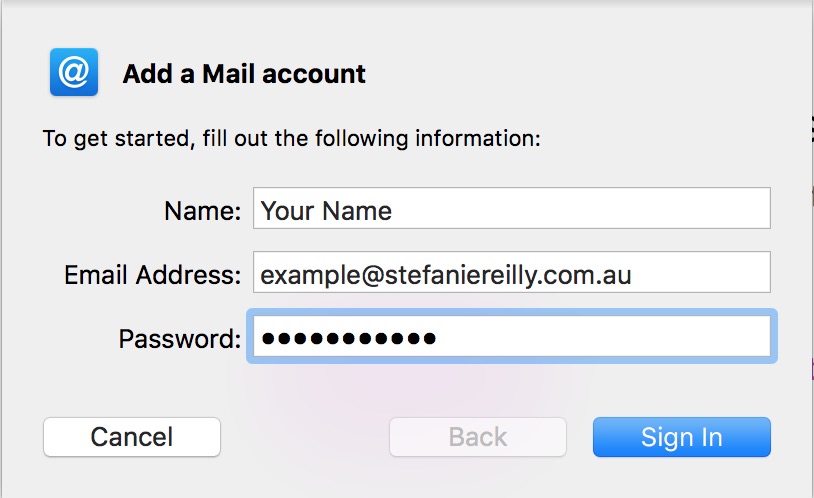
Task: Click the word 'Mail' in the dialog title
Action: [x=229, y=74]
